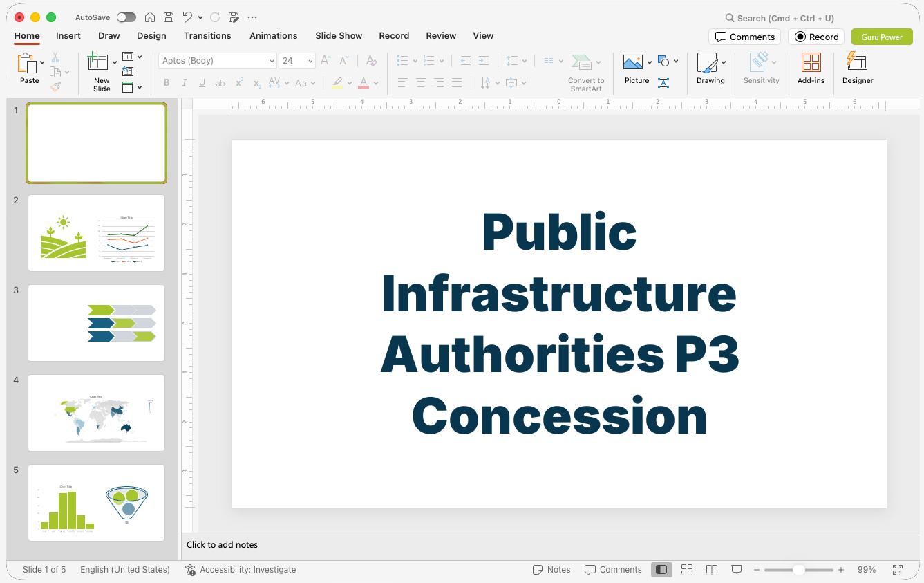Click the Cut scissors icon
The image size is (924, 583).
[55, 57]
